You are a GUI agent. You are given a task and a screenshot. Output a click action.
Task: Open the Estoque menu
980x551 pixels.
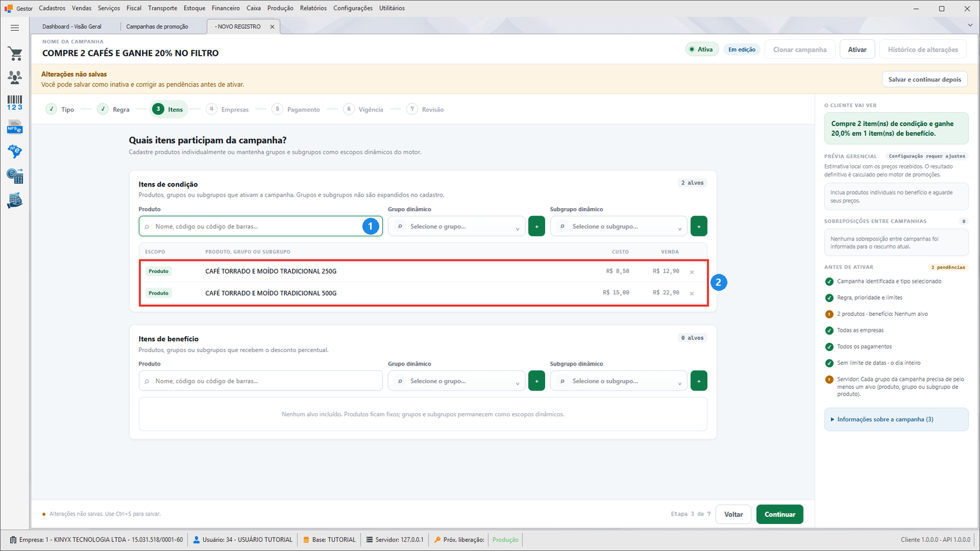pyautogui.click(x=194, y=8)
